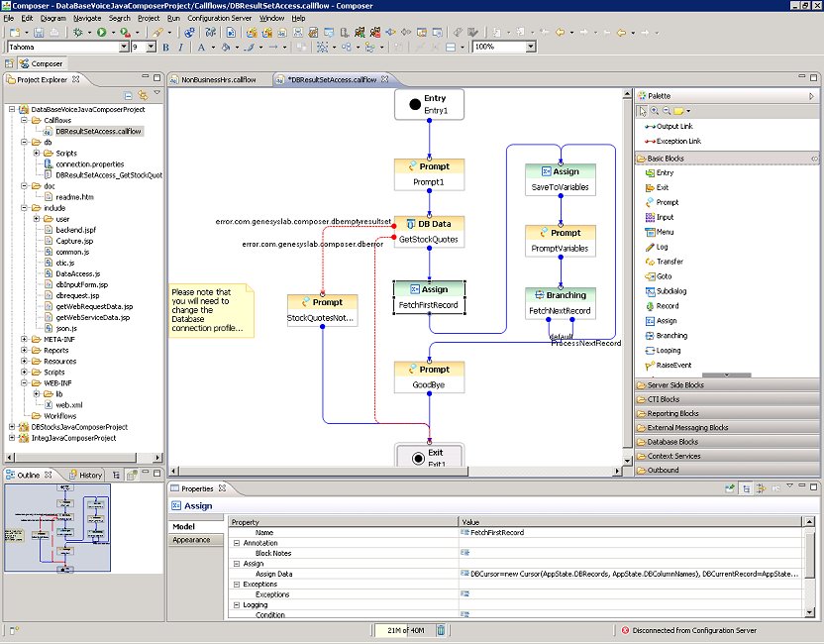Switch to the NonBusinessHrs.callflow tab
Viewport: 824px width, 644px height.
click(218, 79)
